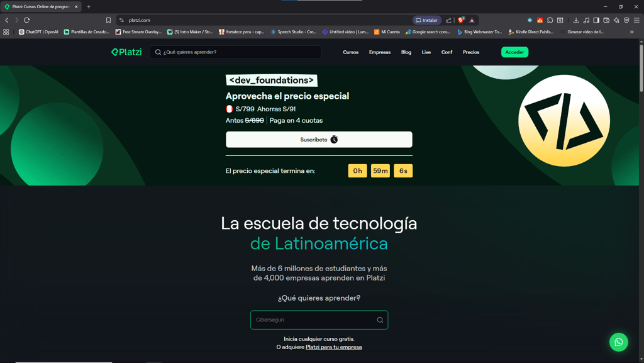Viewport: 644px width, 363px height.
Task: Open fortalece peru bookmark
Action: (x=241, y=31)
